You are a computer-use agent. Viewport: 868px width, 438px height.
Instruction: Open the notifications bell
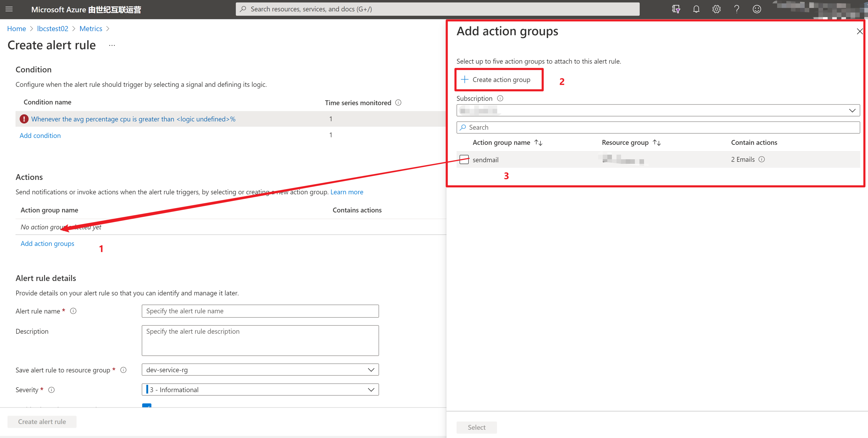[696, 9]
